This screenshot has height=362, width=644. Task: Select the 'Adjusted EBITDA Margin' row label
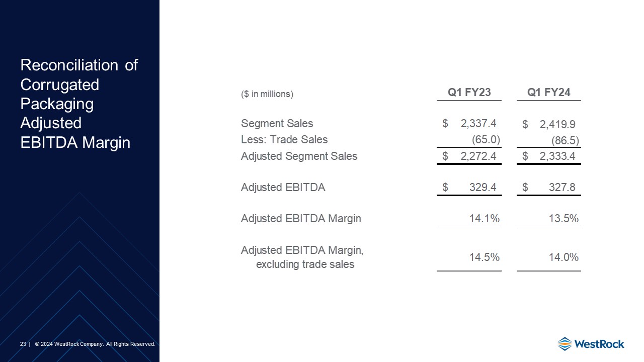click(x=301, y=219)
